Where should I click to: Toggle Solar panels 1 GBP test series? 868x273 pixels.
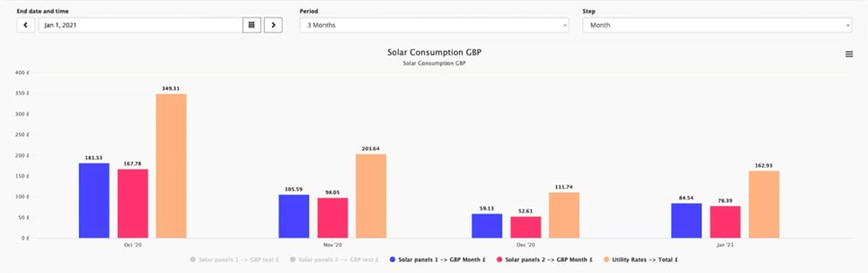click(x=235, y=259)
